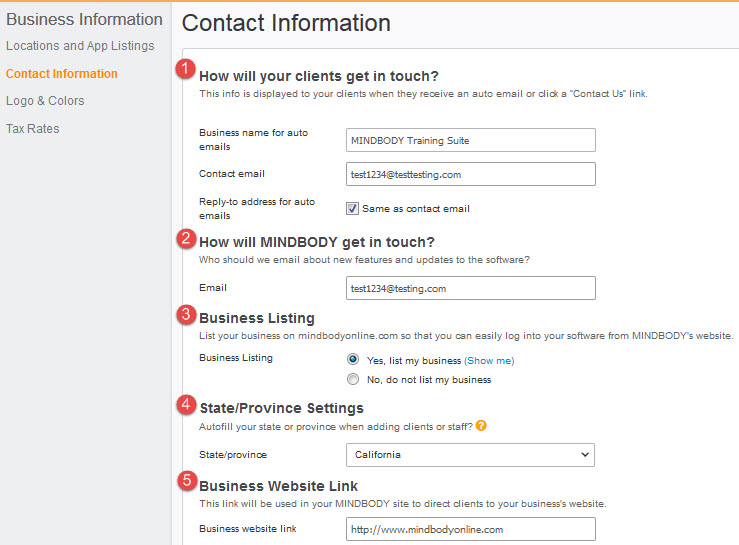Click the Contact Information page title
739x545 pixels.
pyautogui.click(x=286, y=23)
